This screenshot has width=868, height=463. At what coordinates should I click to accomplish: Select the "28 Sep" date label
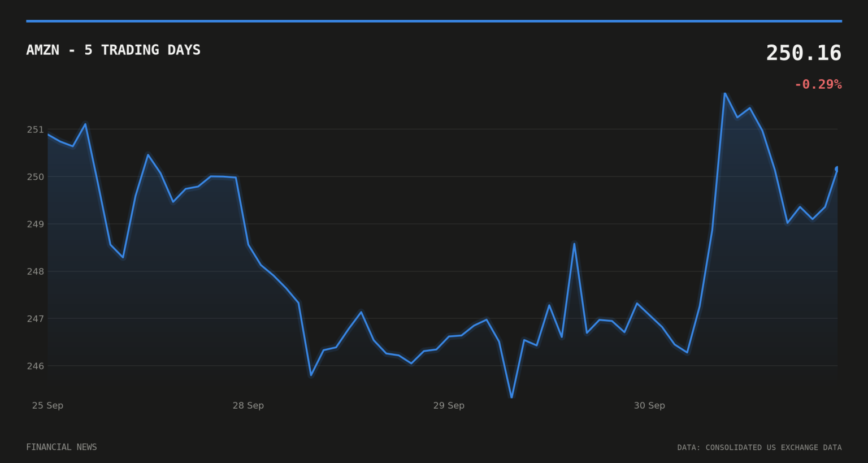[x=248, y=405]
